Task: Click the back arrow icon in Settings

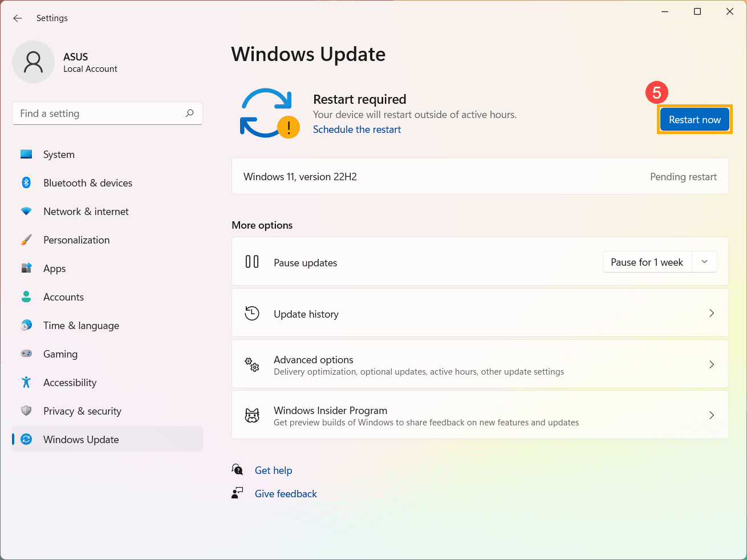Action: (18, 18)
